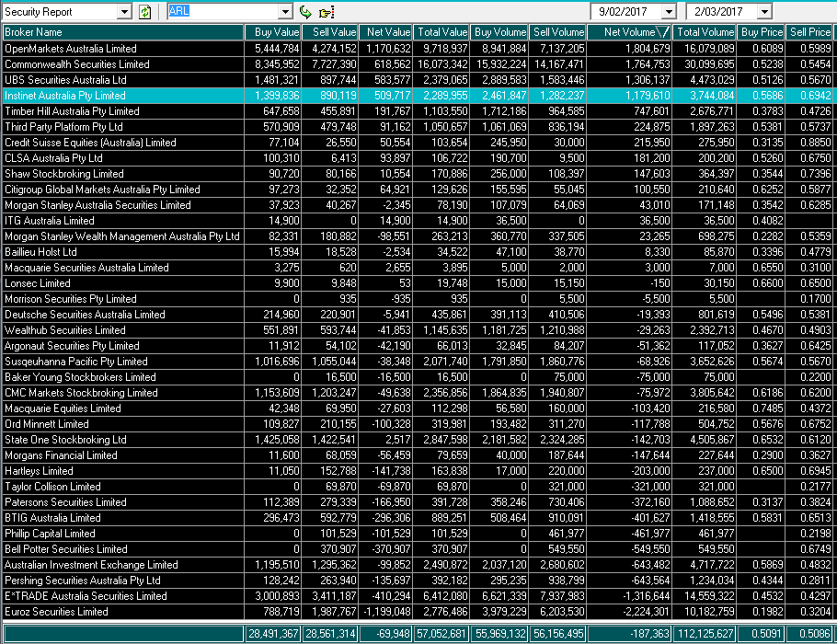The image size is (837, 644).
Task: Select the Commonwealth Securities Limited row
Action: (418, 64)
